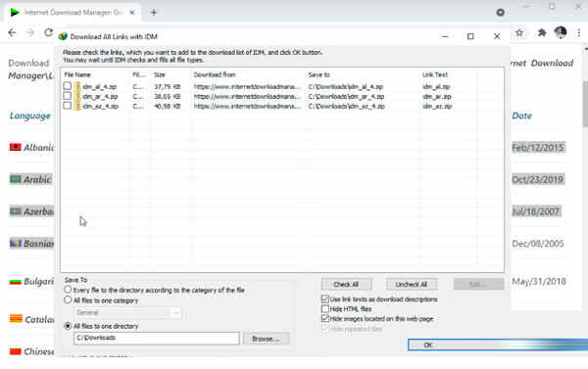This screenshot has height=369, width=588.
Task: Sort by File Name column header
Action: (x=77, y=74)
